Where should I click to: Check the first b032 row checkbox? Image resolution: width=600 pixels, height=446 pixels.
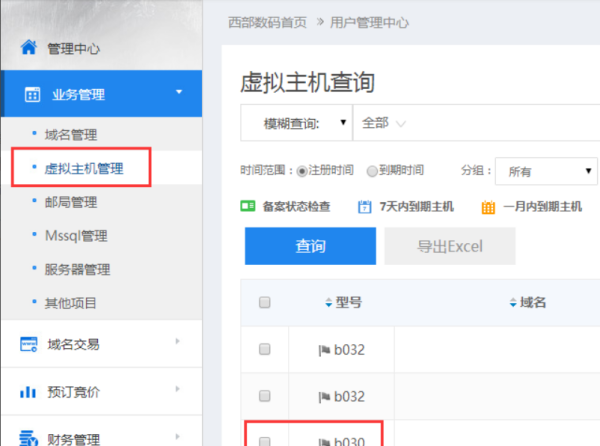point(265,349)
